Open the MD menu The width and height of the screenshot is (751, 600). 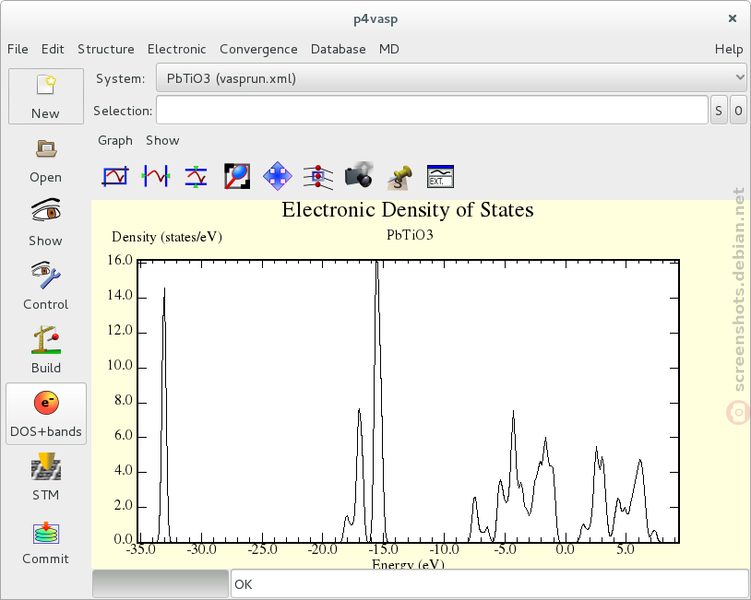click(x=389, y=49)
